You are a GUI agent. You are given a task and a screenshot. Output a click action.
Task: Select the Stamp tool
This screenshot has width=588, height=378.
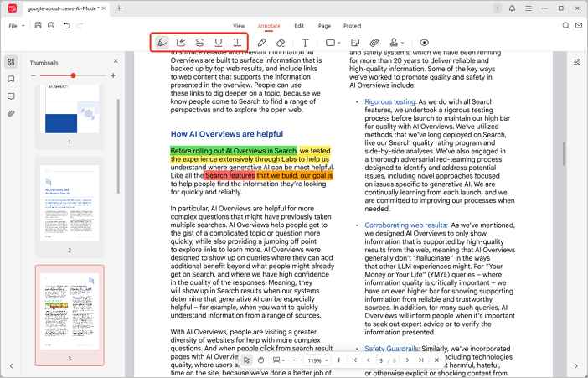tap(394, 43)
